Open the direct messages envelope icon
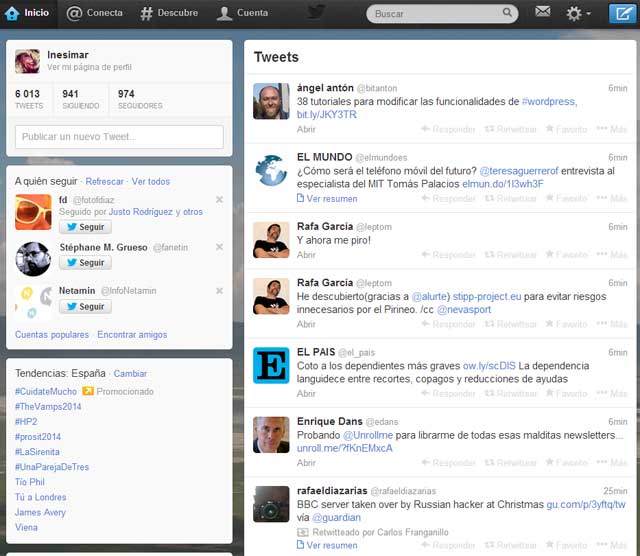 (x=542, y=12)
